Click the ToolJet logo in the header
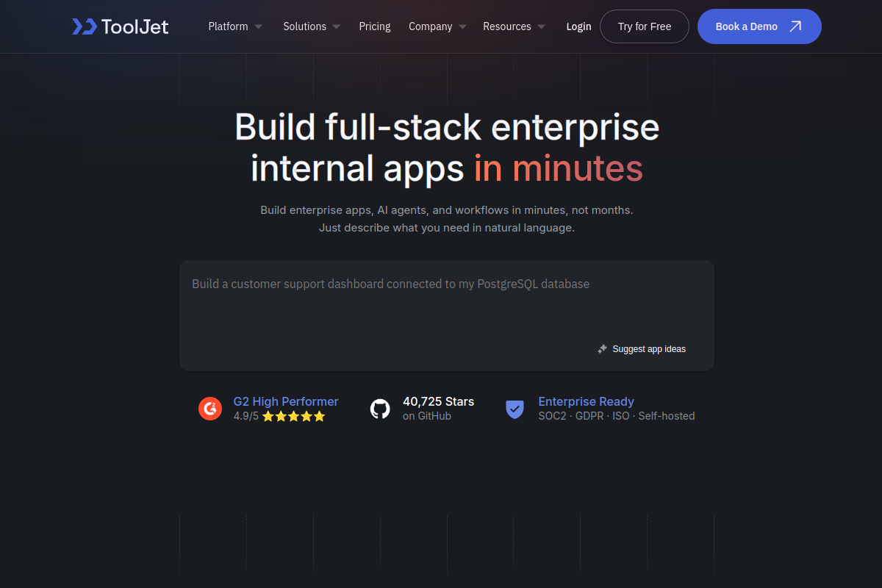The image size is (882, 588). tap(121, 26)
